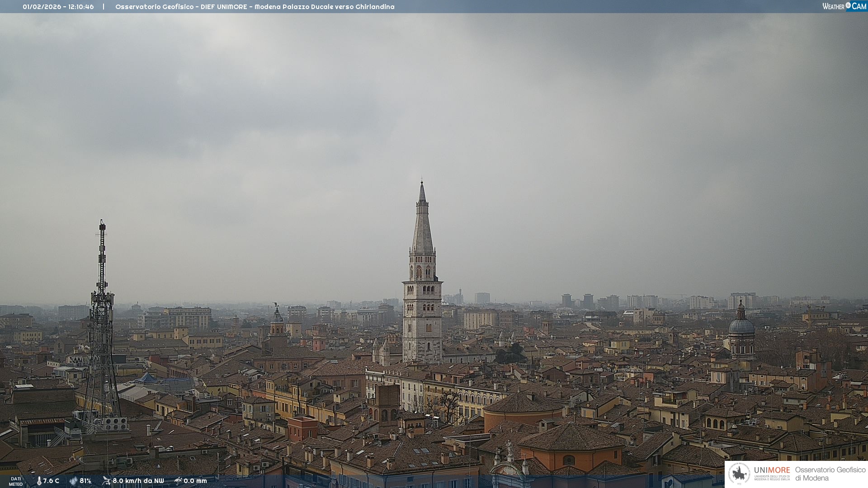Click the DATI METEO label

pos(16,481)
